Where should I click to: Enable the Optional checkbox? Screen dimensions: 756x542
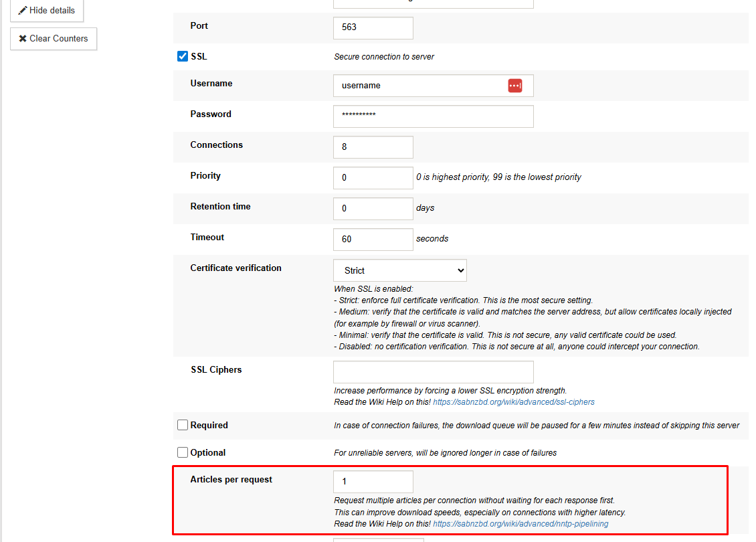point(182,452)
